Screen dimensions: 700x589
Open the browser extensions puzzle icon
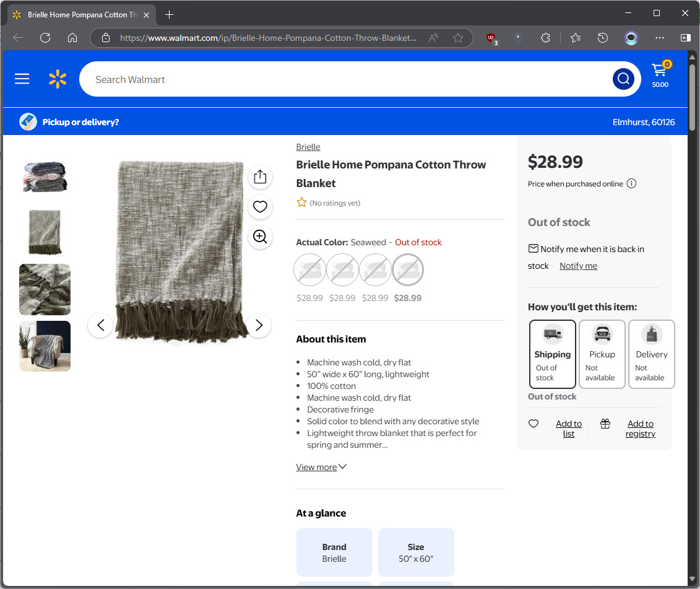pyautogui.click(x=545, y=38)
